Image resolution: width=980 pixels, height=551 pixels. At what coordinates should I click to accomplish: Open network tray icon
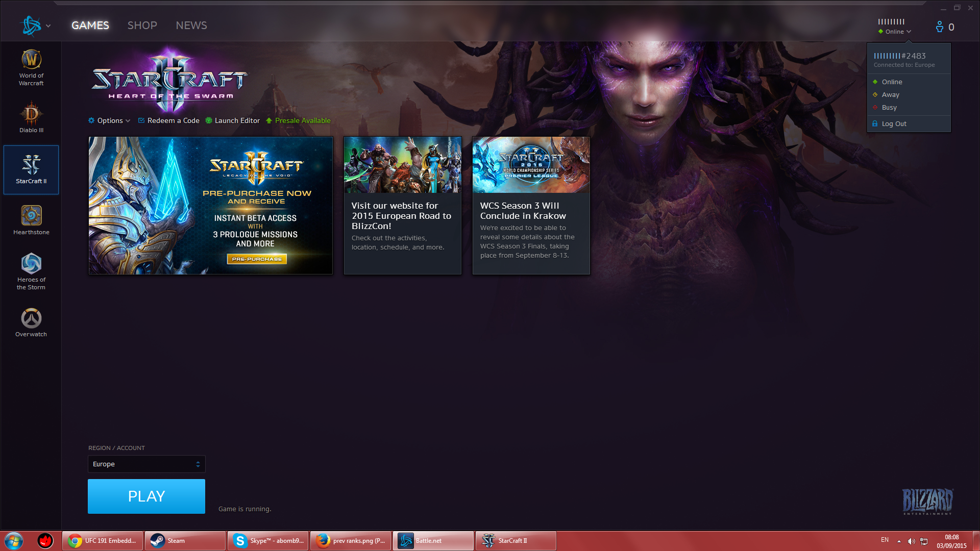pos(924,541)
